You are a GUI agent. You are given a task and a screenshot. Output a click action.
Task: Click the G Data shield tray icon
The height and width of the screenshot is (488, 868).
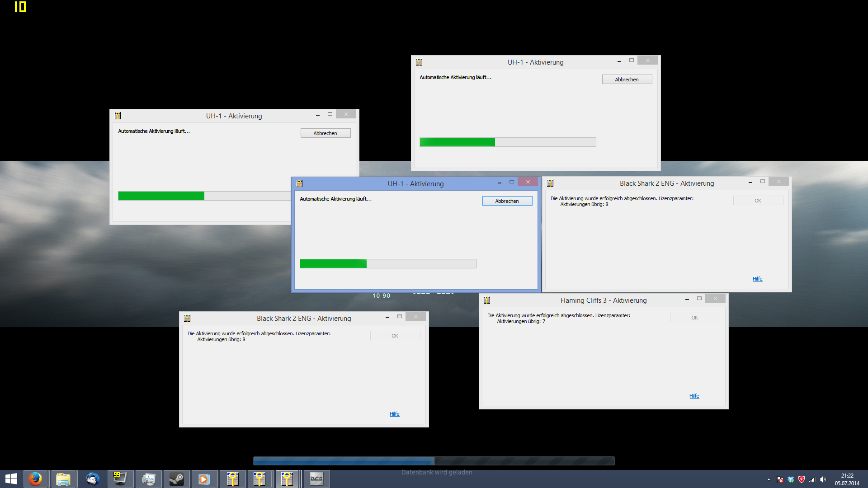click(802, 479)
